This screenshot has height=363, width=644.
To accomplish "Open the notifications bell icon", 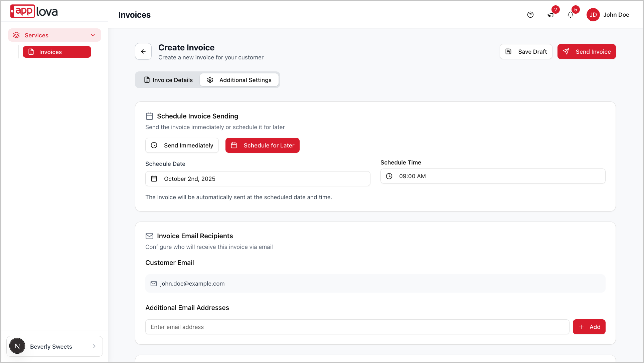I will 571,15.
